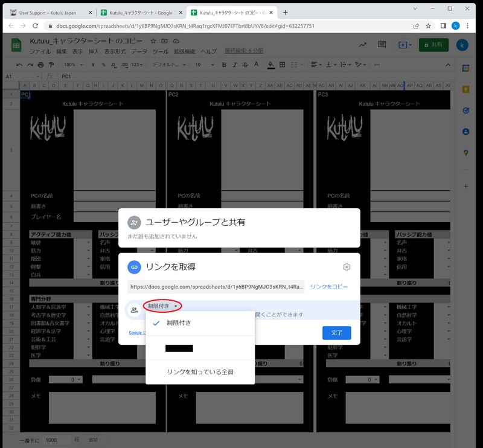Star the Kutulu spreadsheet document
483x448 pixels.
pyautogui.click(x=153, y=41)
